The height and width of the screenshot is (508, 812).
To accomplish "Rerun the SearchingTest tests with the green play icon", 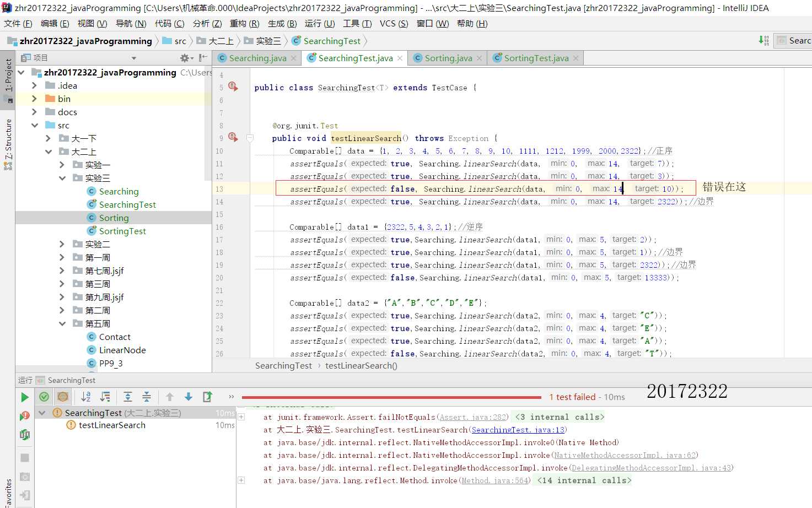I will coord(24,397).
